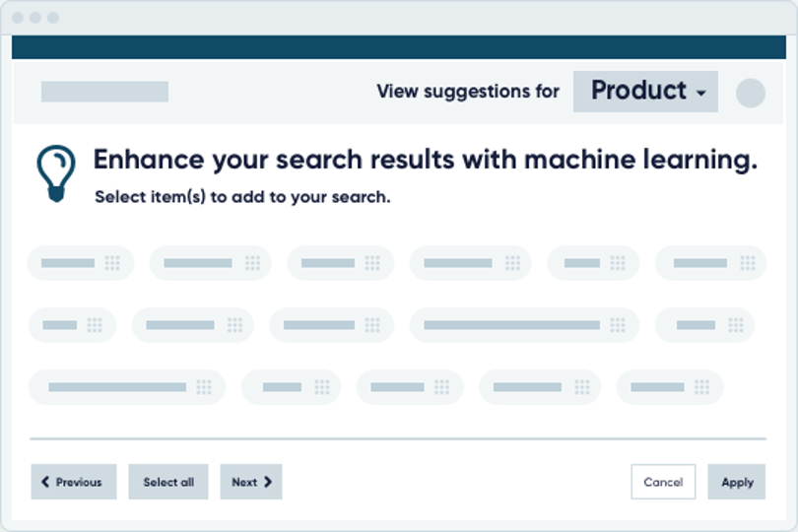Screen dimensions: 798x532
Task: Select the last suggestion chip in bottom row
Action: (x=670, y=387)
